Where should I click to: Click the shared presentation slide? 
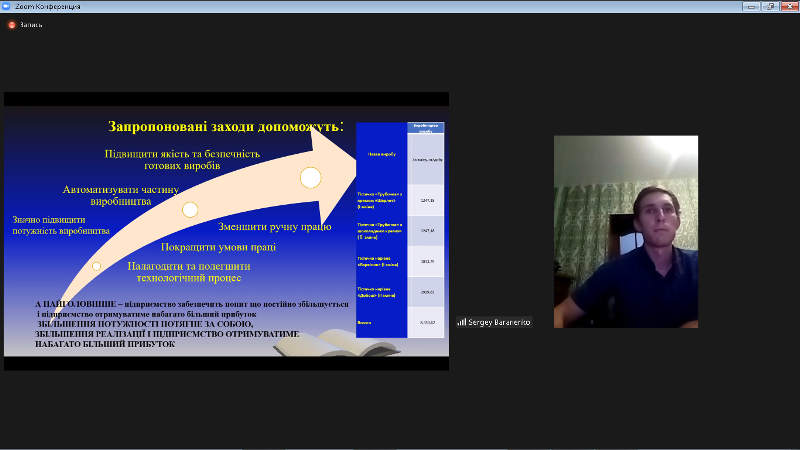(x=227, y=231)
